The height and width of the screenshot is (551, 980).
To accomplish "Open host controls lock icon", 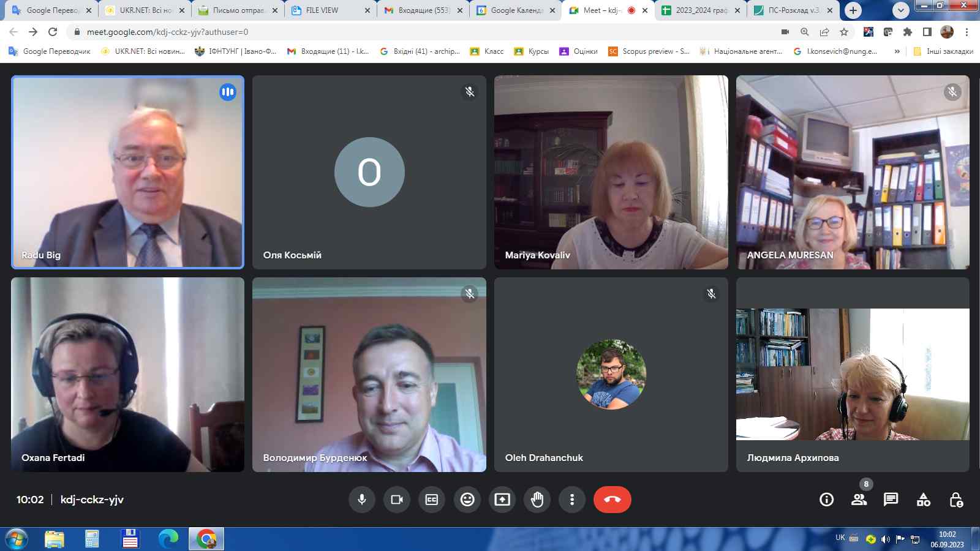I will [956, 500].
